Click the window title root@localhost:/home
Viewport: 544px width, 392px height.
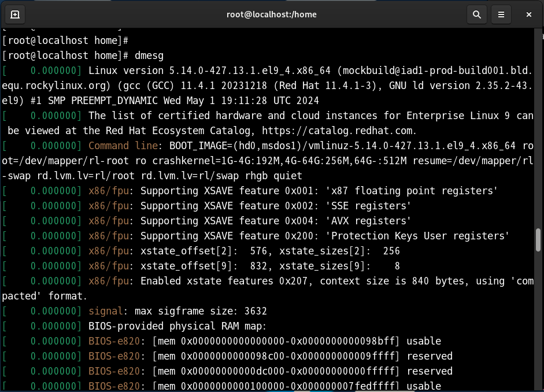coord(272,14)
